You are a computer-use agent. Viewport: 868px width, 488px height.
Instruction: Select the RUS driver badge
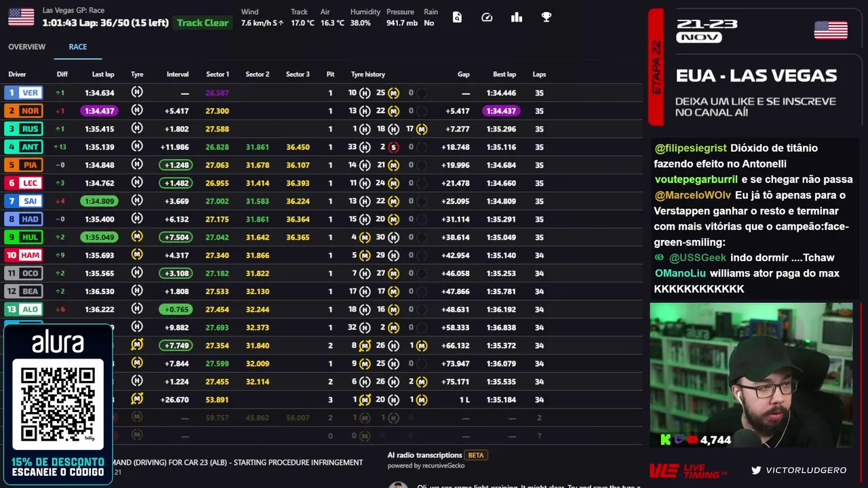tap(23, 129)
